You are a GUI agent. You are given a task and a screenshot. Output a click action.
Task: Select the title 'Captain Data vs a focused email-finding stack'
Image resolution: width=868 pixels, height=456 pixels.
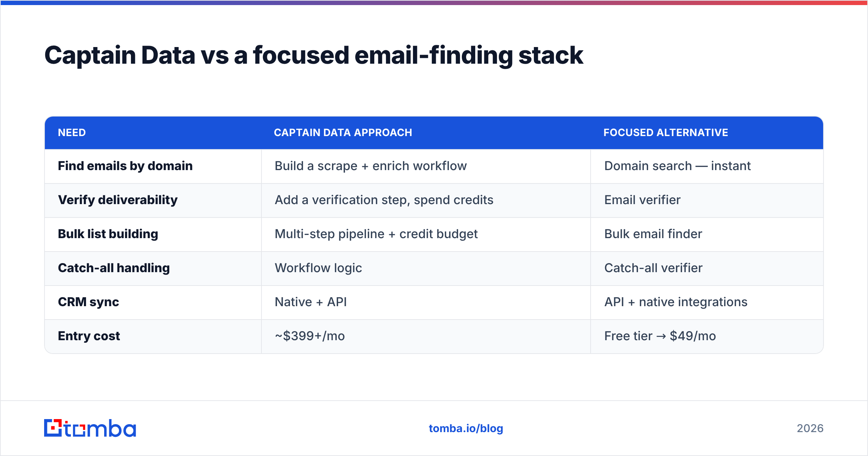click(x=314, y=55)
